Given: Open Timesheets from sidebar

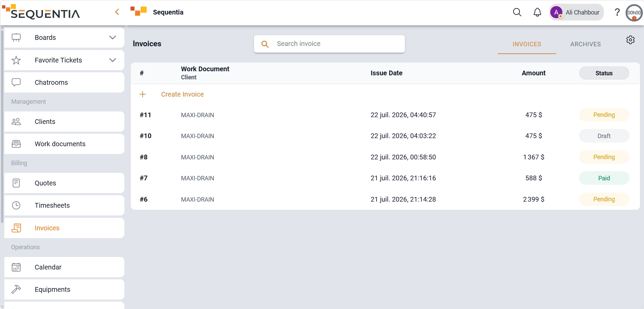Looking at the screenshot, I should click(x=64, y=205).
